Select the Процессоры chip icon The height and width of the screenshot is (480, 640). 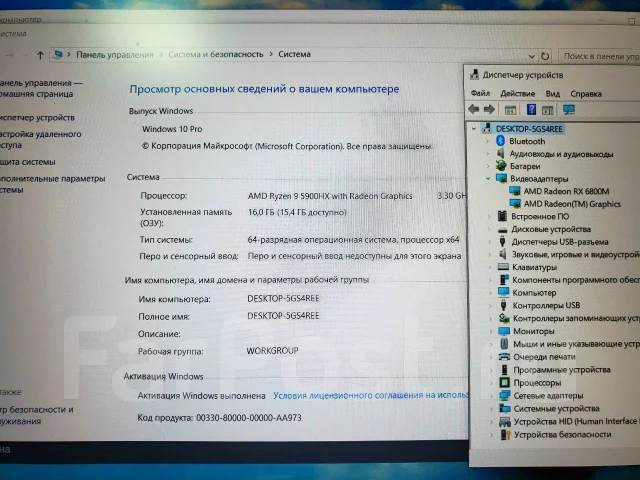505,382
